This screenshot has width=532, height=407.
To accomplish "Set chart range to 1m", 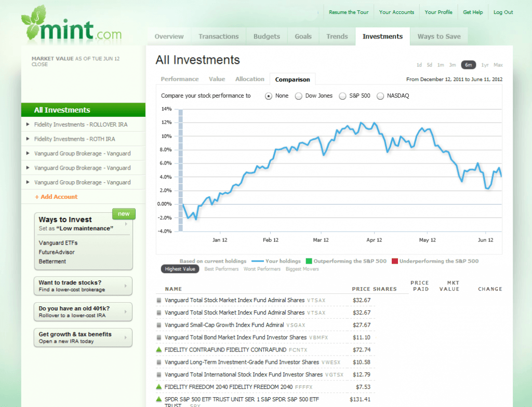I will (x=441, y=65).
